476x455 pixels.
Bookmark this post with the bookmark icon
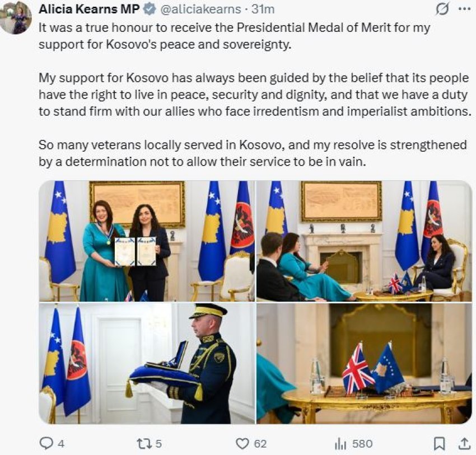coord(440,444)
